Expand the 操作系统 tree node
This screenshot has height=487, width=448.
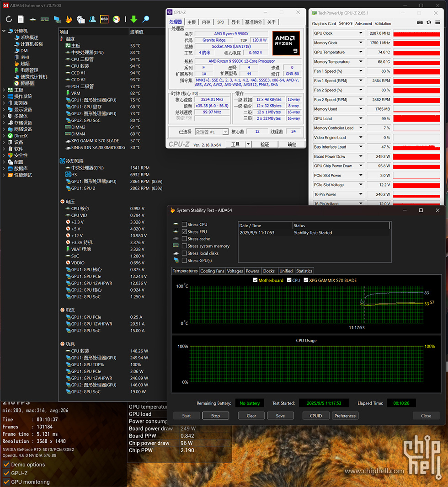(4, 96)
